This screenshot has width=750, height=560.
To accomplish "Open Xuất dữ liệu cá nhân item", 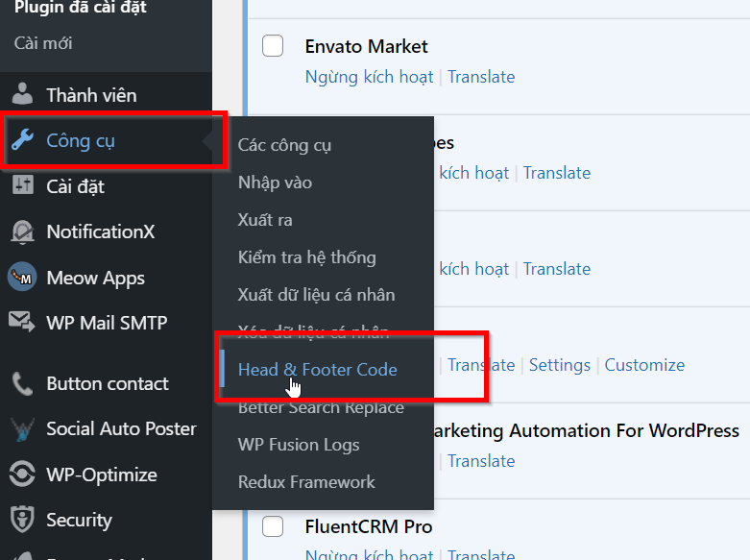I will click(x=317, y=294).
